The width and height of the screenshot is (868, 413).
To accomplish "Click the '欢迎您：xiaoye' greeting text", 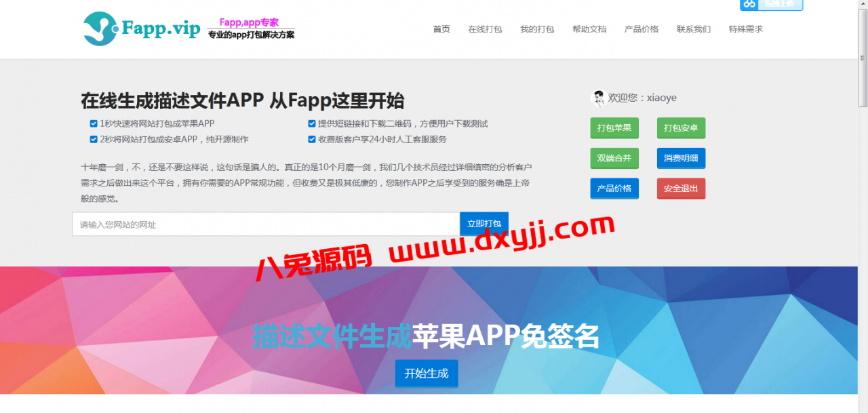I will point(642,98).
